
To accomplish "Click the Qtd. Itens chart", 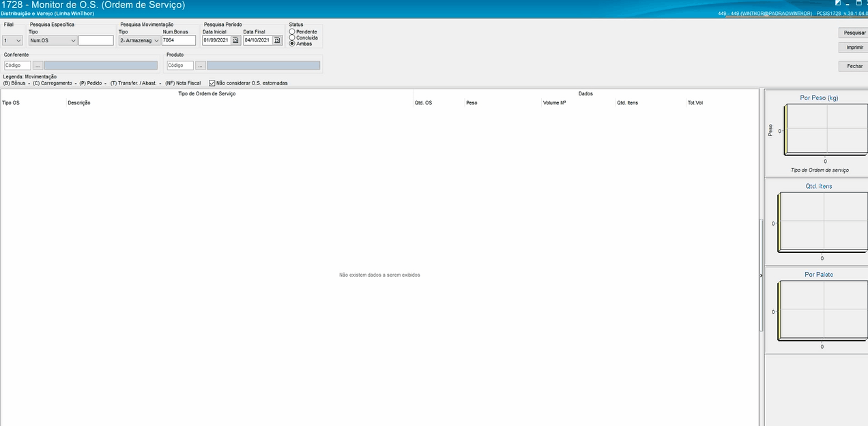I will pos(818,222).
